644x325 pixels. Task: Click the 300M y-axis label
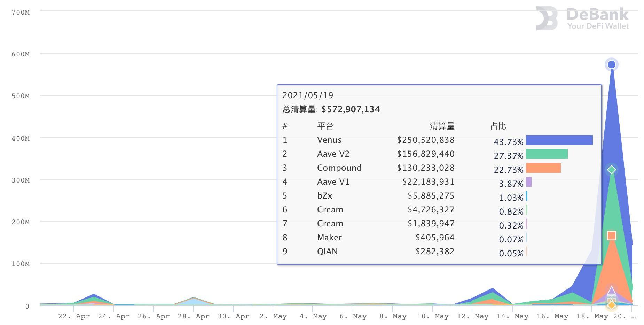pyautogui.click(x=21, y=180)
